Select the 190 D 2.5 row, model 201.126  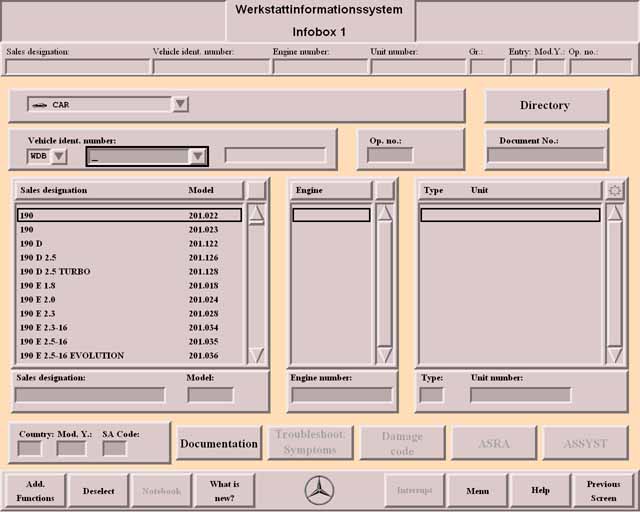[129, 257]
